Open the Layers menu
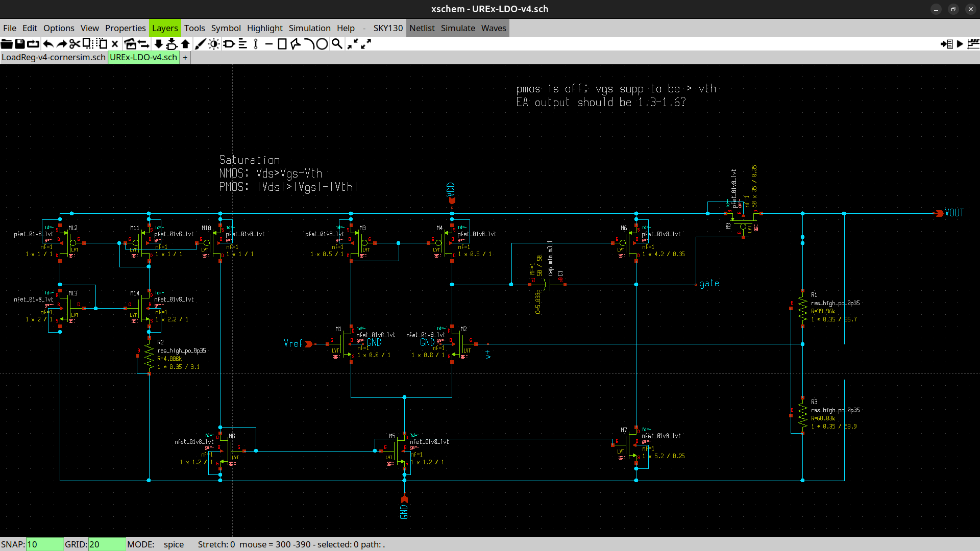Viewport: 980px width, 551px height. pos(165,28)
